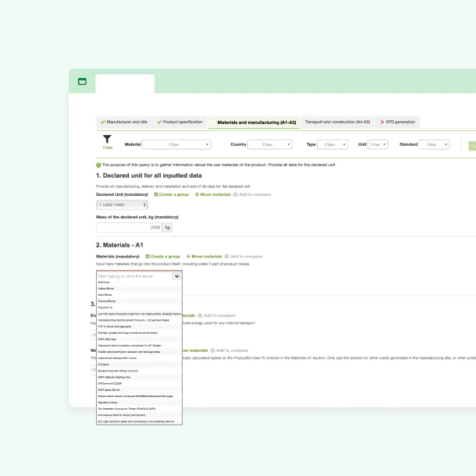This screenshot has height=476, width=476.
Task: Open the Material filter dropdown
Action: (176, 144)
